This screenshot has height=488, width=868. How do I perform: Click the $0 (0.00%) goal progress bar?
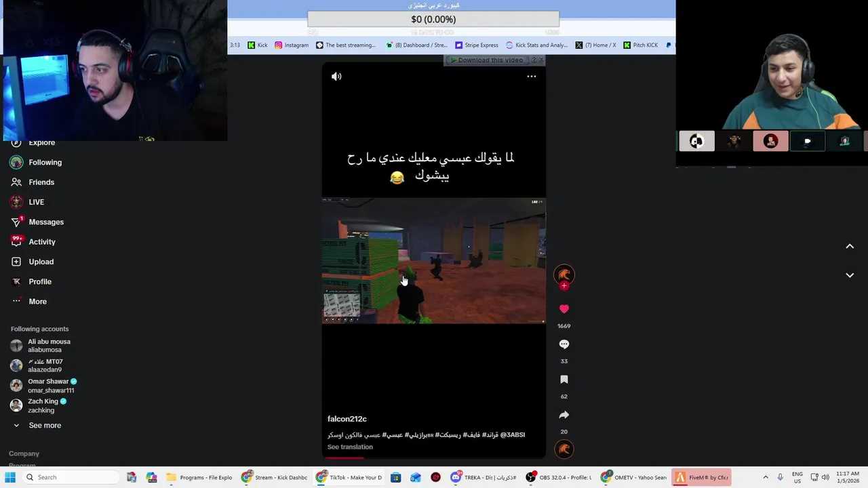click(433, 20)
